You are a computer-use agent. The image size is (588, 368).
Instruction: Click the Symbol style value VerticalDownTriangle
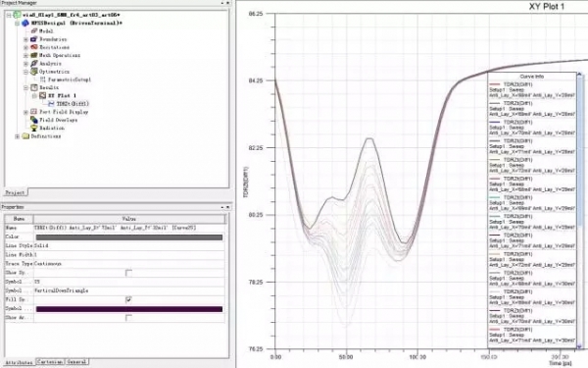[x=61, y=290]
